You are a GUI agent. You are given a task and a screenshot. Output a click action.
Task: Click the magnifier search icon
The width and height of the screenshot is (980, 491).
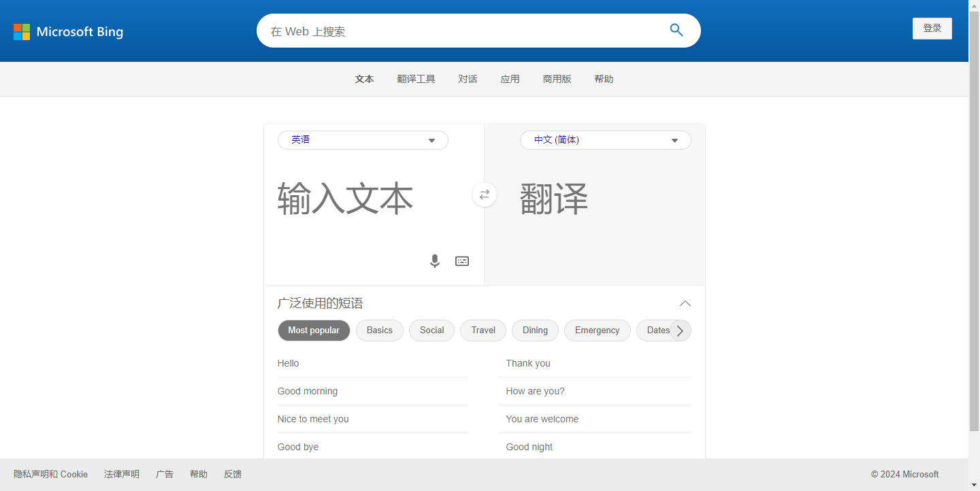pyautogui.click(x=676, y=30)
